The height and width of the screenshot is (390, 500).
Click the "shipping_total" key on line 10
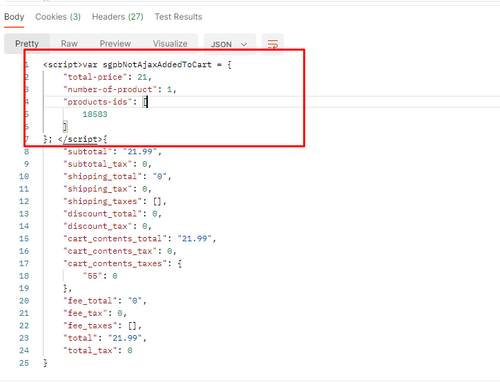tap(103, 176)
